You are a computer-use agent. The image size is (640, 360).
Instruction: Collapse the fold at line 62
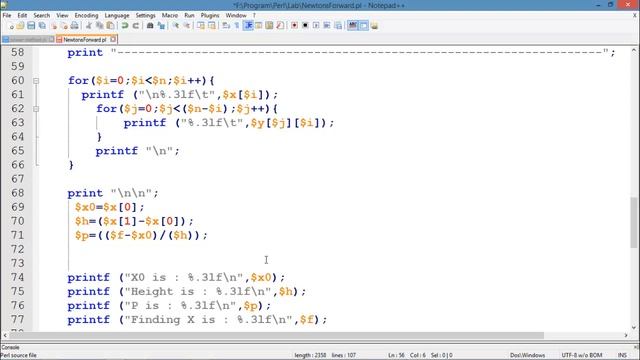36,109
